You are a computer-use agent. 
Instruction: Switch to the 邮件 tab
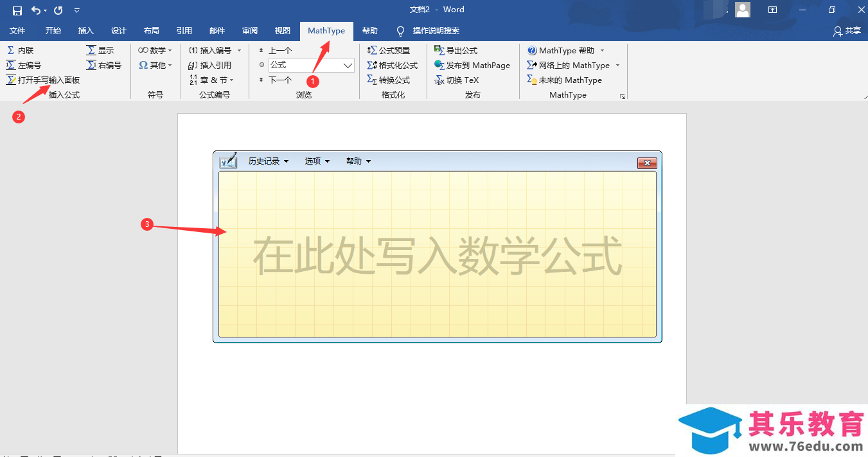click(217, 31)
